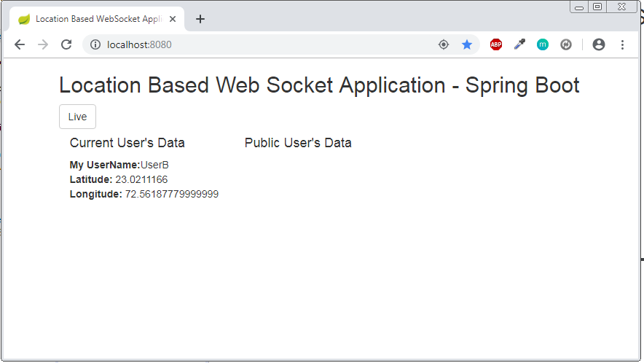Close the Location Based WebSocket tab

(x=173, y=19)
